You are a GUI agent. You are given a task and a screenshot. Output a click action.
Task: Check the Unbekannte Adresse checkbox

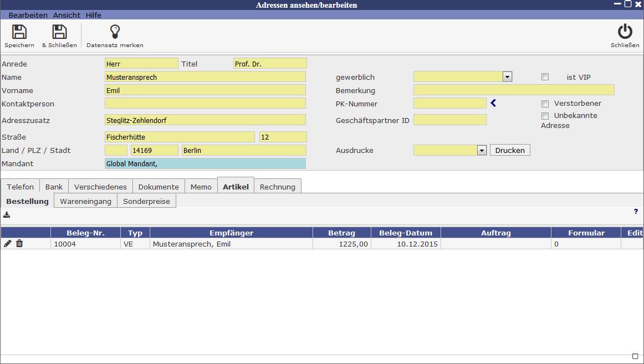click(x=545, y=116)
